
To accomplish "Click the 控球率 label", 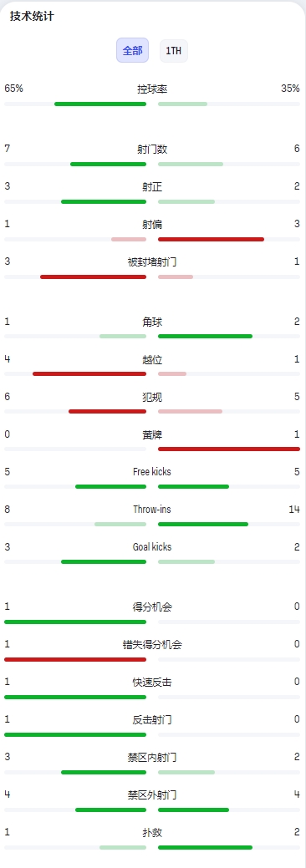I will coord(152,89).
